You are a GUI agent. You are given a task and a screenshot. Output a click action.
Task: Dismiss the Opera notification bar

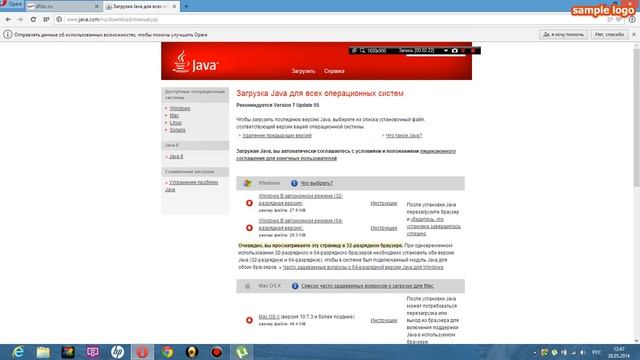pos(634,35)
